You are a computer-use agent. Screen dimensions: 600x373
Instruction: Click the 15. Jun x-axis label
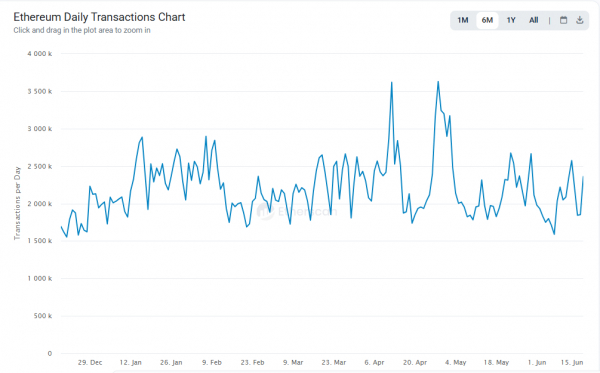572,362
